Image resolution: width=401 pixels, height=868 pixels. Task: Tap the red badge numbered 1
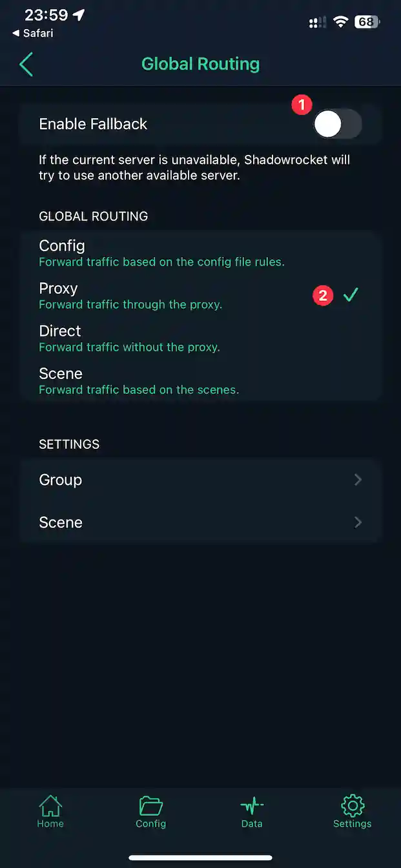(x=302, y=105)
